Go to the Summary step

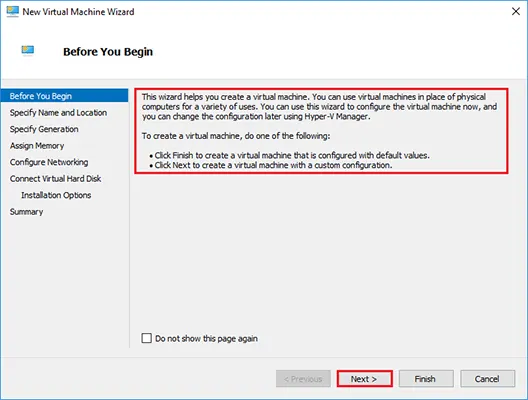[x=27, y=212]
